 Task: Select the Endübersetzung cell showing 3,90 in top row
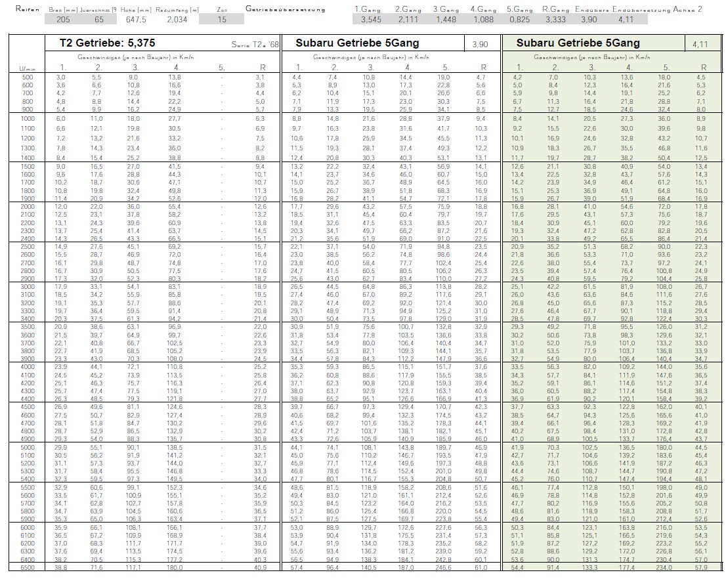click(589, 20)
